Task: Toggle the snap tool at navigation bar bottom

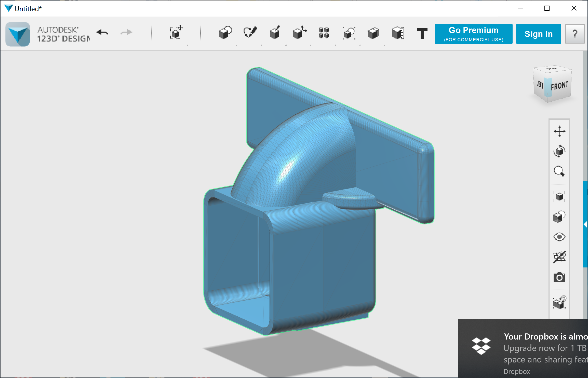Action: pos(559,303)
